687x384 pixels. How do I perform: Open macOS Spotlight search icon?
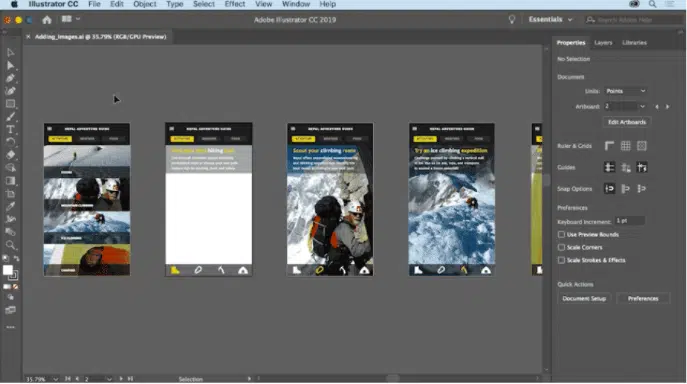(x=652, y=4)
